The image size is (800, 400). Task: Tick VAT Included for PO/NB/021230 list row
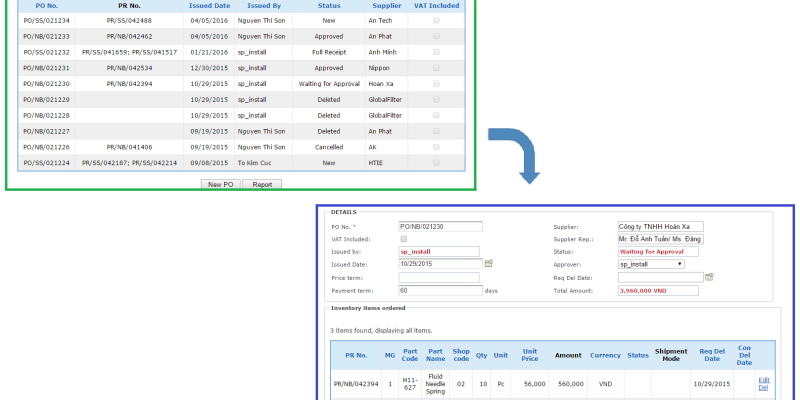coord(436,84)
